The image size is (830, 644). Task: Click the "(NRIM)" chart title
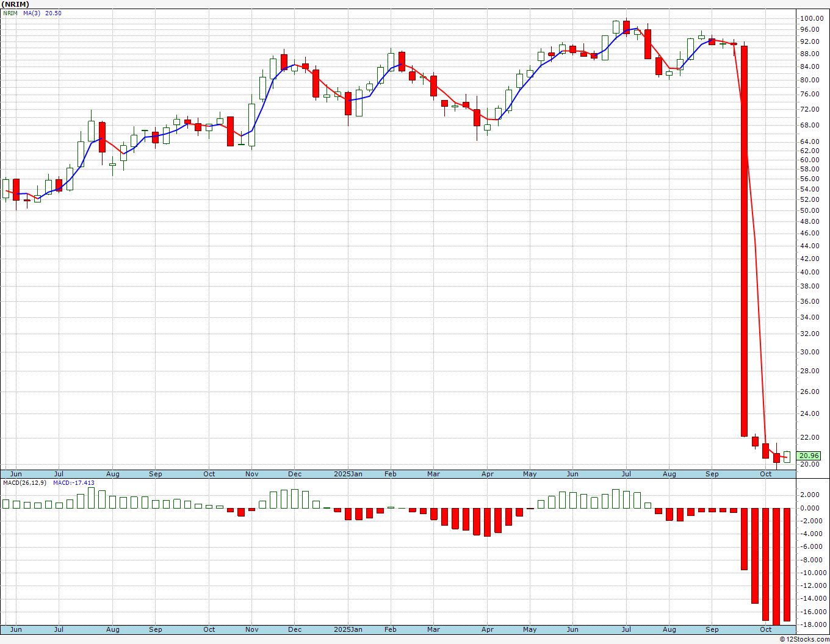point(14,4)
